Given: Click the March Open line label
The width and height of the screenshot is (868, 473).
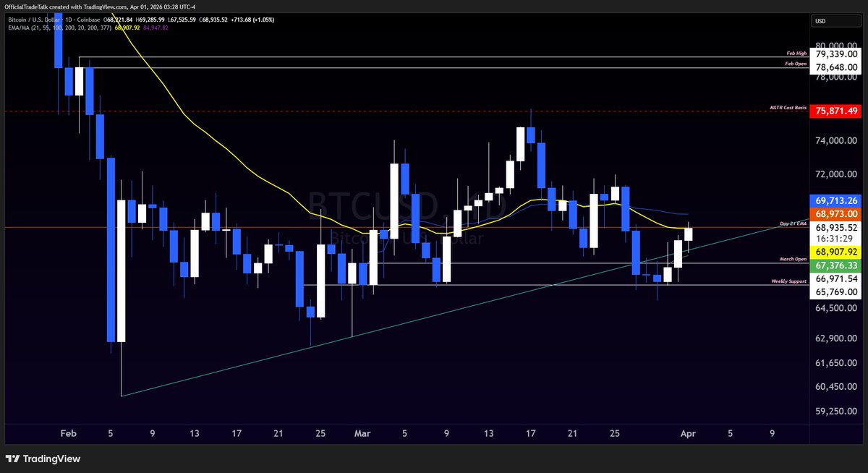Looking at the screenshot, I should 793,259.
